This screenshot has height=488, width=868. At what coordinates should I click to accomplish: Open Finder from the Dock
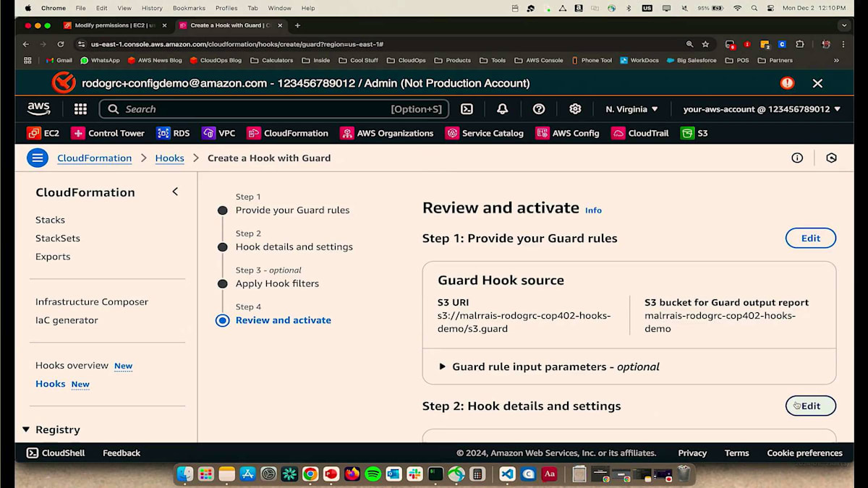click(185, 474)
